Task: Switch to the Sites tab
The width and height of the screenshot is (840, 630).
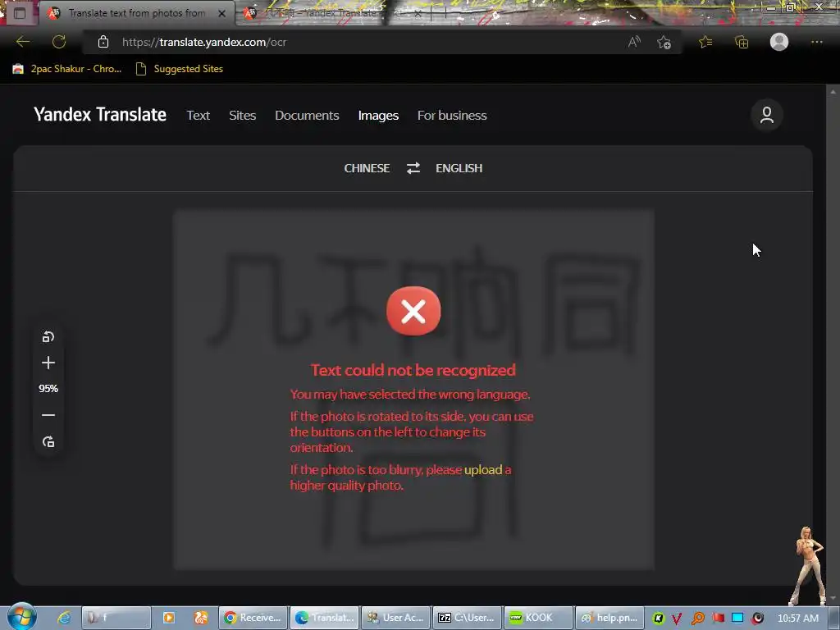Action: [242, 115]
